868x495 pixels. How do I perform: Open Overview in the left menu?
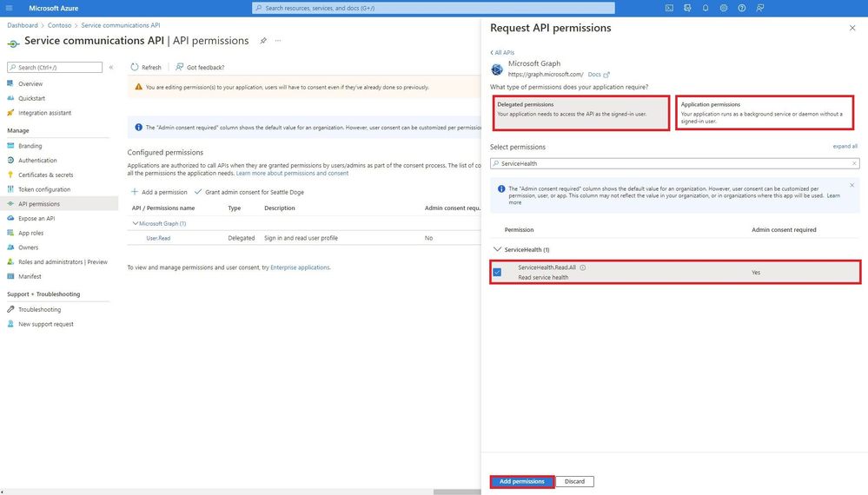(30, 83)
